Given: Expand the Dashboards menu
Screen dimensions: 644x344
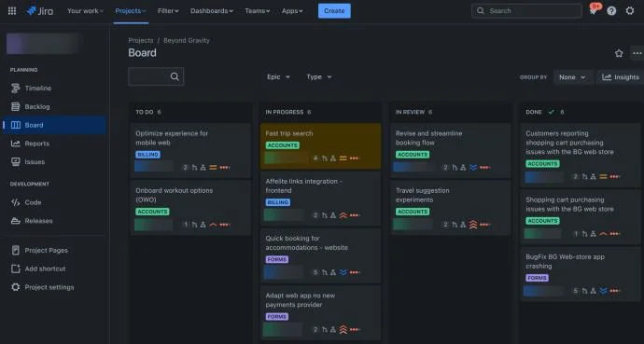Looking at the screenshot, I should point(212,11).
